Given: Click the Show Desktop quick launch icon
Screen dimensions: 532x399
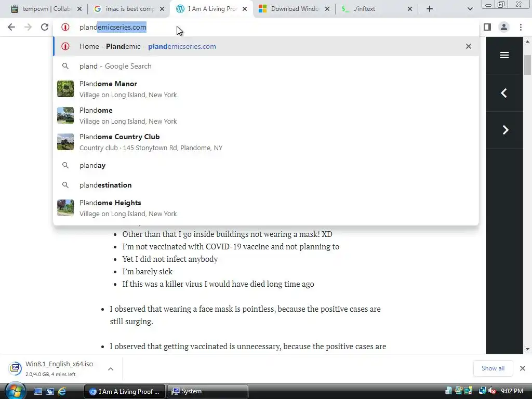Looking at the screenshot, I should click(37, 392).
